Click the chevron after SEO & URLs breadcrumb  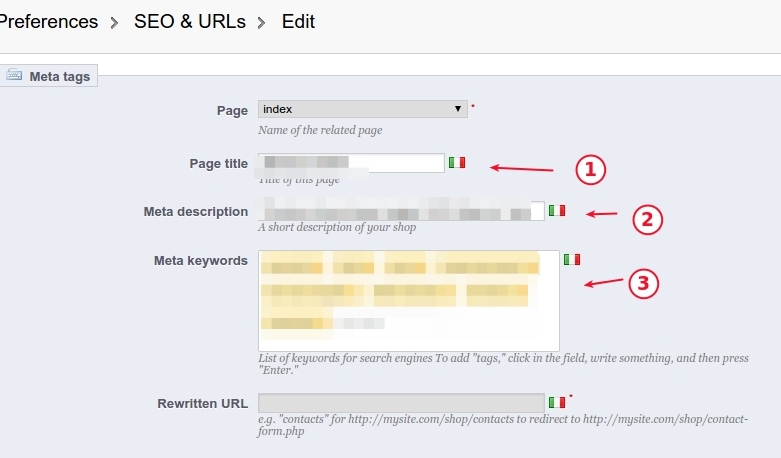click(261, 22)
